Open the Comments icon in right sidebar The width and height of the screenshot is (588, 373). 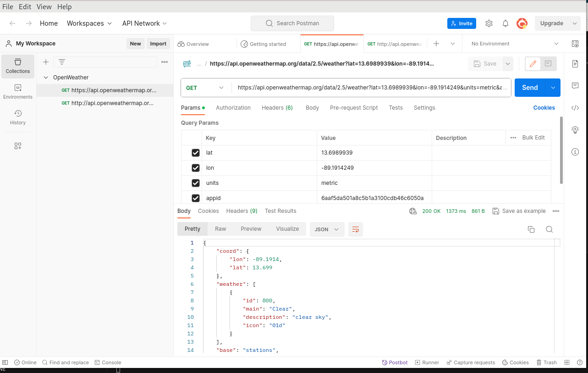point(575,86)
